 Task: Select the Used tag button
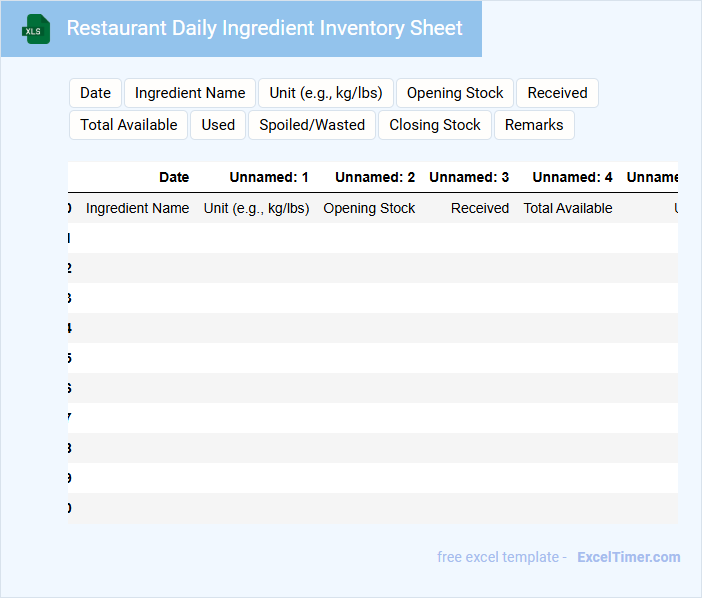[218, 125]
